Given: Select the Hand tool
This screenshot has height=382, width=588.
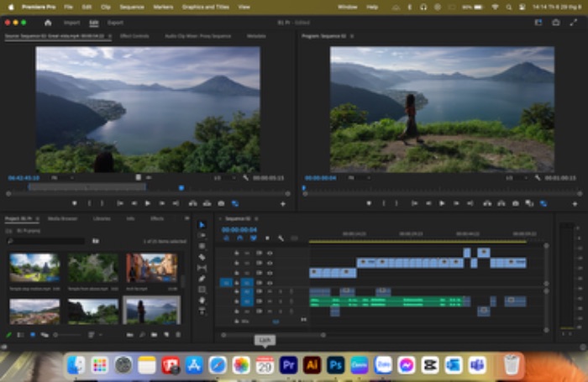Looking at the screenshot, I should [x=202, y=301].
